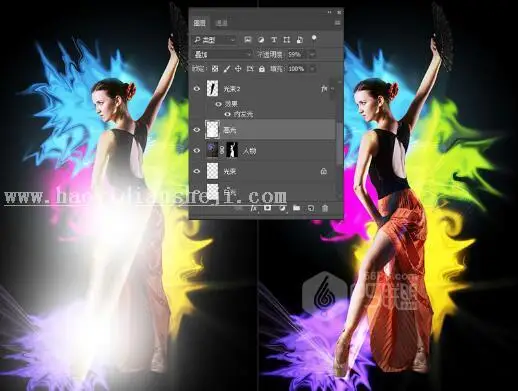This screenshot has width=518, height=391.
Task: Toggle layer filter on/off switch
Action: [314, 39]
